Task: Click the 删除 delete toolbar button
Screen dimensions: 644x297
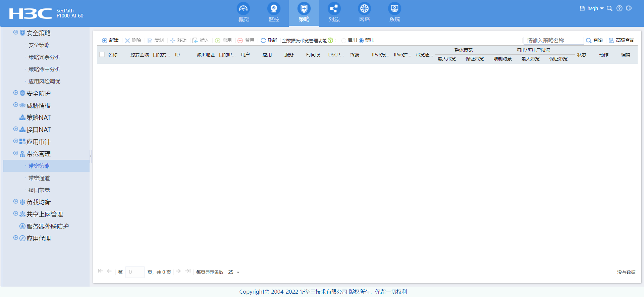Action: (133, 40)
